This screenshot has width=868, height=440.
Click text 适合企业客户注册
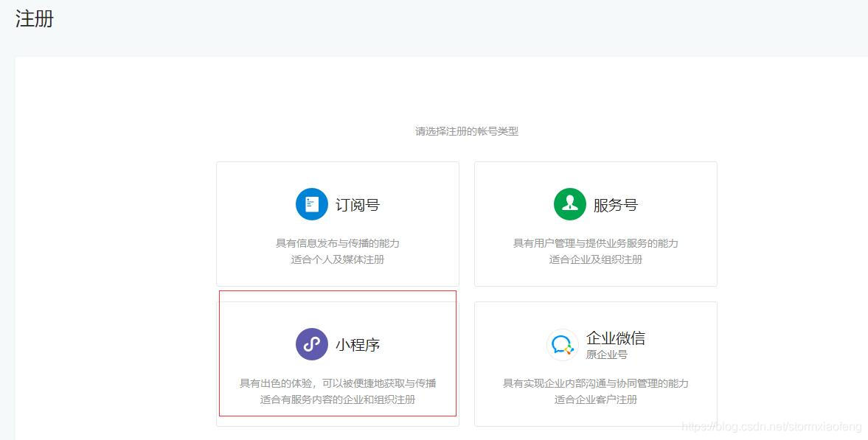pyautogui.click(x=596, y=399)
